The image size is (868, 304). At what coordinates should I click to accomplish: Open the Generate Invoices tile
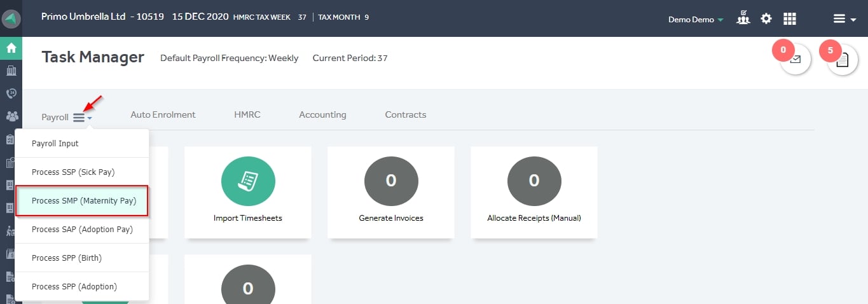(x=391, y=193)
